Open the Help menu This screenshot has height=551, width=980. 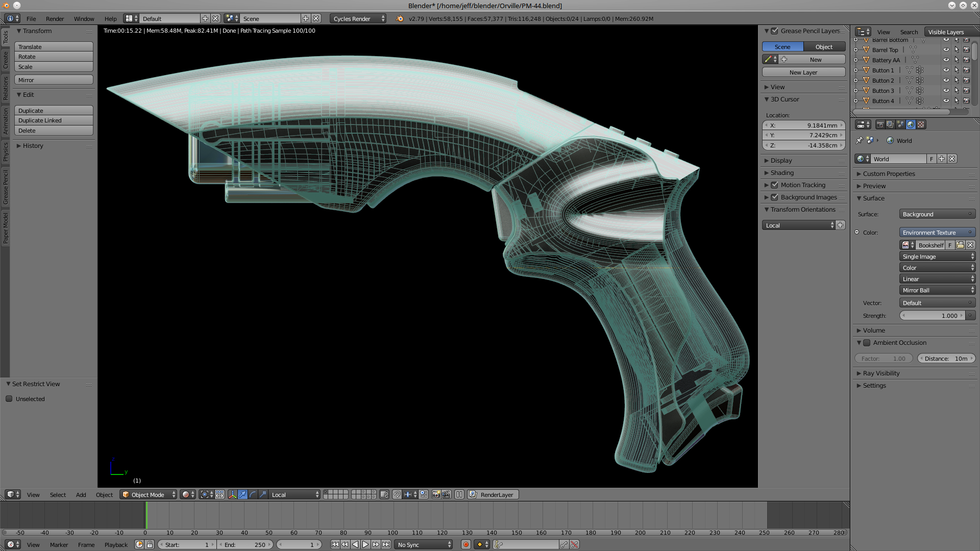coord(111,18)
